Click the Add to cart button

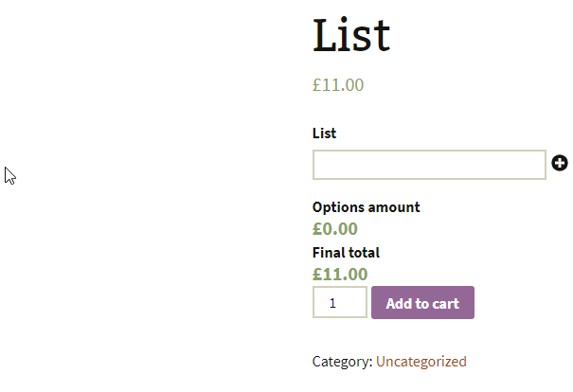422,302
